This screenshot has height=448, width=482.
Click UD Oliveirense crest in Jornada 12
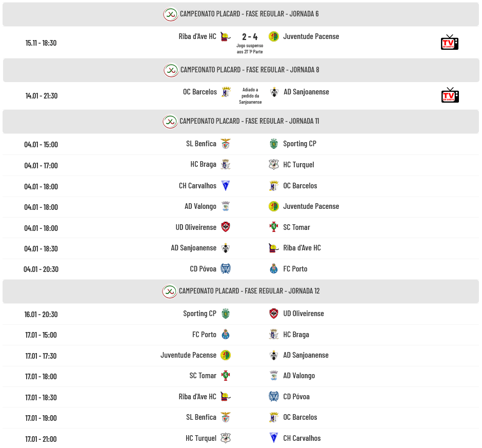(274, 314)
